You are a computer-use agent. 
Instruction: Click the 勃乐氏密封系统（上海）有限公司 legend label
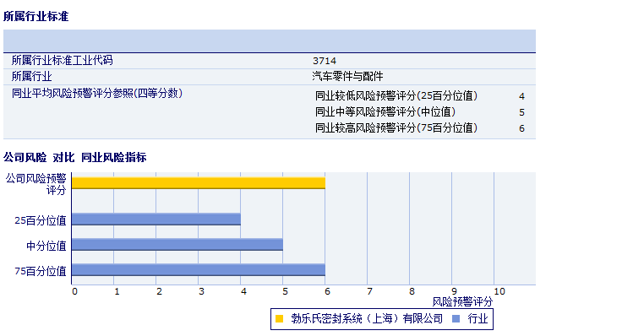(367, 319)
